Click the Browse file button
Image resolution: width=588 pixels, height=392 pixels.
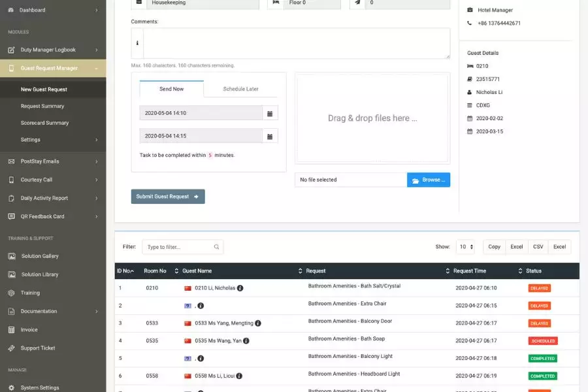tap(428, 180)
